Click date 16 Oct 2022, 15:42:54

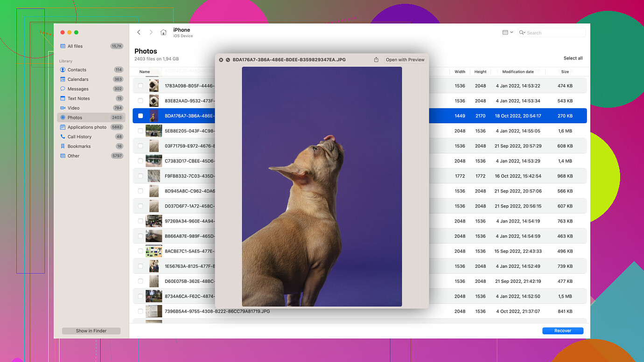(x=518, y=176)
